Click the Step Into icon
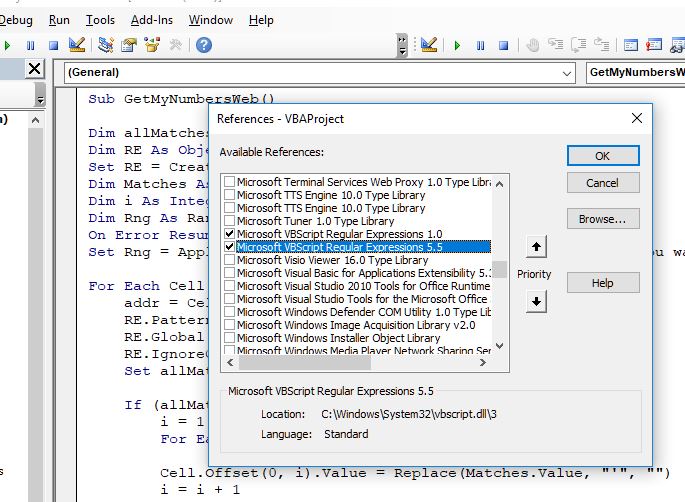The height and width of the screenshot is (502, 685). 555,45
